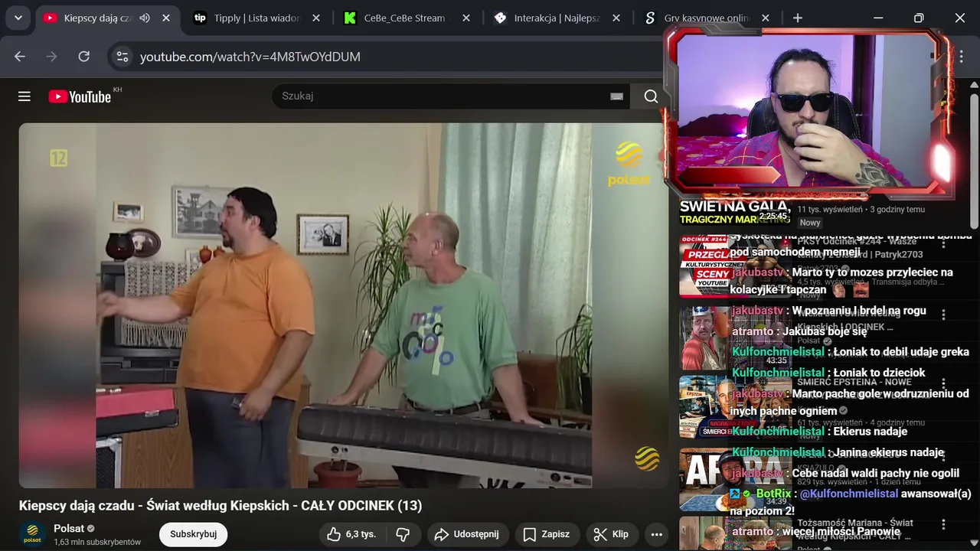The width and height of the screenshot is (980, 551).
Task: Open the tab search dropdown arrow
Action: coord(18,18)
